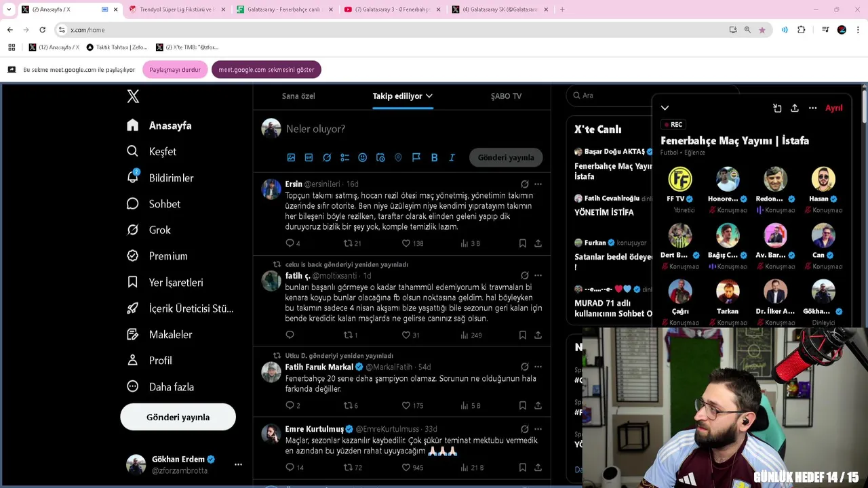Image resolution: width=868 pixels, height=488 pixels.
Task: Bookmark Fatih Faruk Markal's post
Action: 522,405
